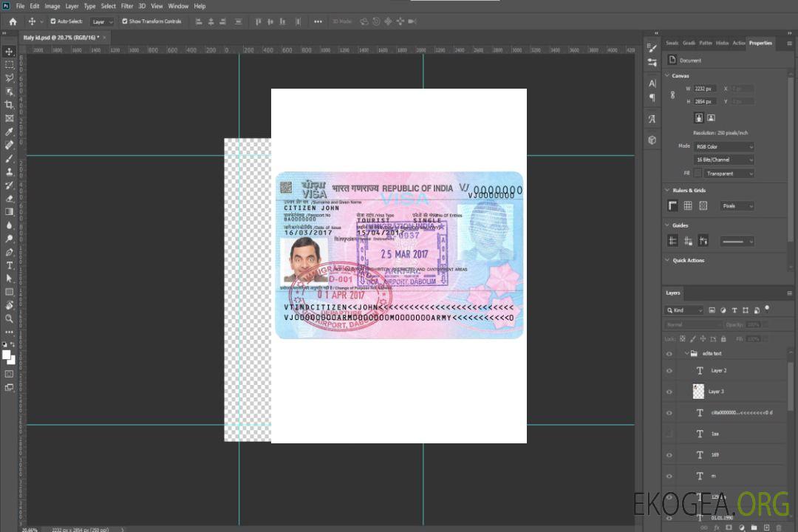Toggle Show Transform Controls checkbox
The image size is (798, 532).
tap(125, 21)
